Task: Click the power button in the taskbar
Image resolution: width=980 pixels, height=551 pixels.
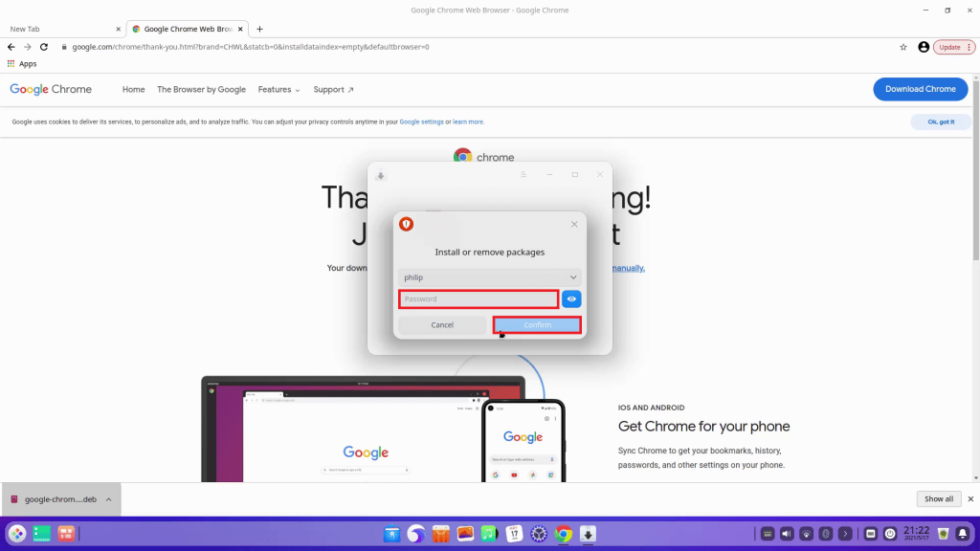Action: click(x=890, y=534)
